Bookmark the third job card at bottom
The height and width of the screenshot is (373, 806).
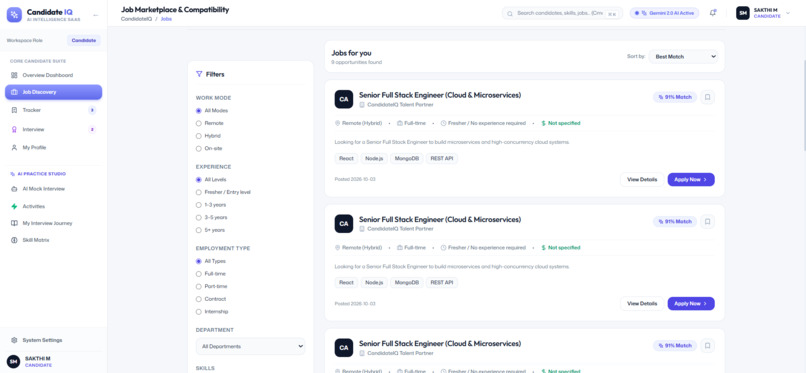pyautogui.click(x=707, y=346)
